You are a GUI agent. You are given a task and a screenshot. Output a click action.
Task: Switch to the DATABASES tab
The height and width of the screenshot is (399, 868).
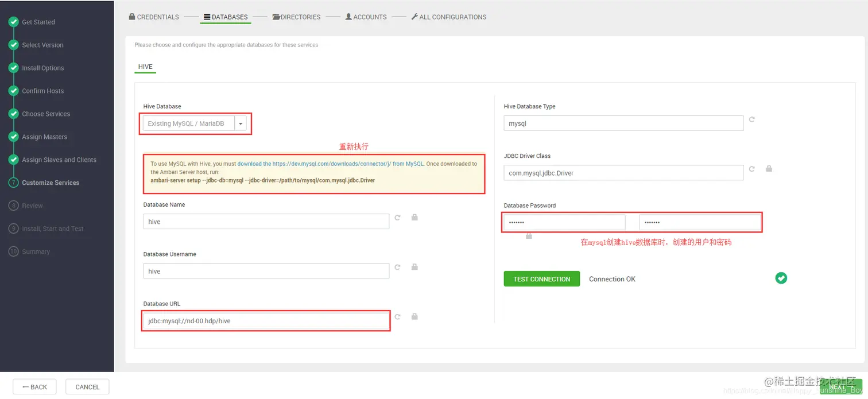click(x=226, y=17)
